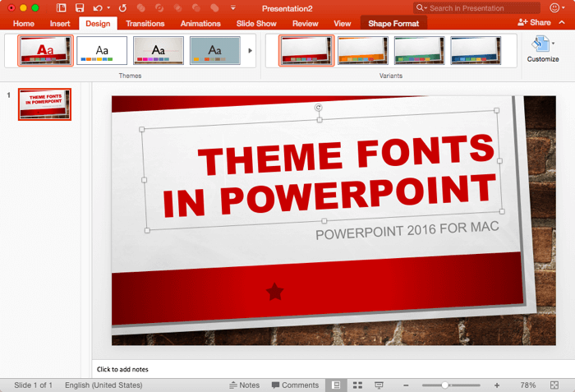The height and width of the screenshot is (392, 575).
Task: Switch to the Transitions tab
Action: [145, 24]
